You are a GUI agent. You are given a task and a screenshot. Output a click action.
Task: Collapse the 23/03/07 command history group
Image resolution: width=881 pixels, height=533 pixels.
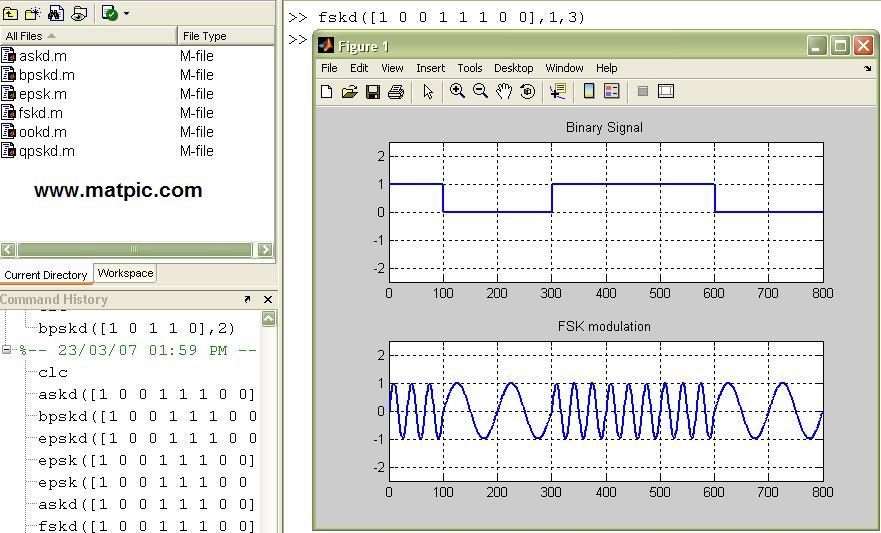point(7,351)
